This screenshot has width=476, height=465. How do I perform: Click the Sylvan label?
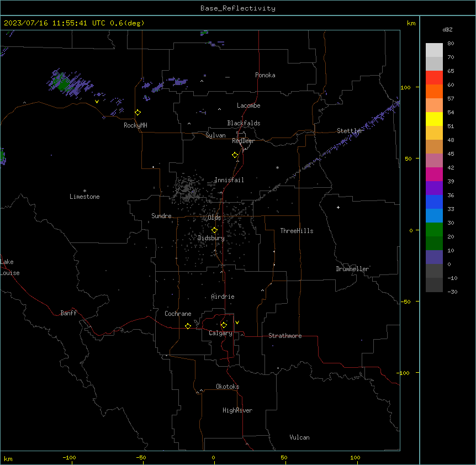click(x=215, y=135)
